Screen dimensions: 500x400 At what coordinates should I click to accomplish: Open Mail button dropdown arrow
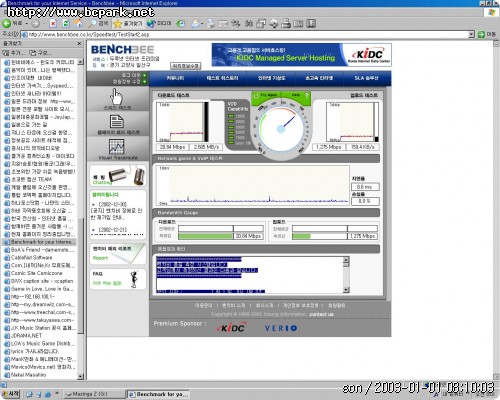(x=202, y=24)
